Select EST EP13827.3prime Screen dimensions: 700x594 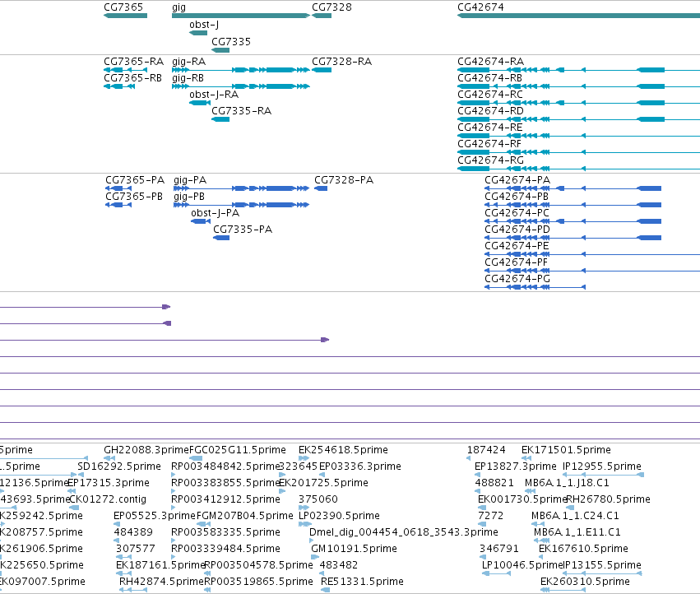(478, 475)
